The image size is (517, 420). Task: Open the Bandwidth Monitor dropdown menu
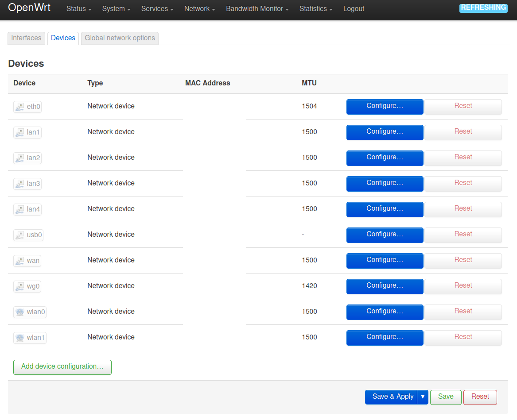tap(257, 9)
